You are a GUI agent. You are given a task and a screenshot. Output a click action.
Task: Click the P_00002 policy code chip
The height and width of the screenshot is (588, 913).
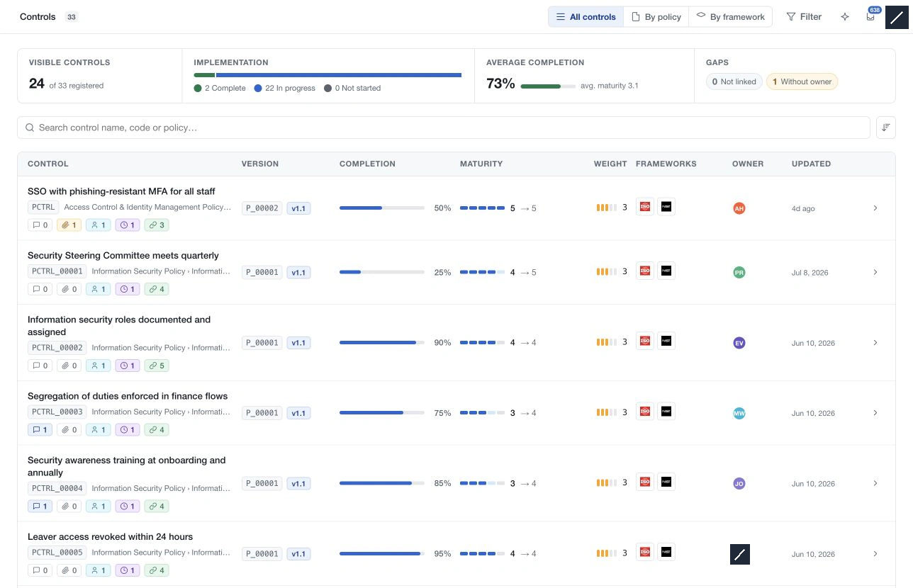pyautogui.click(x=262, y=208)
